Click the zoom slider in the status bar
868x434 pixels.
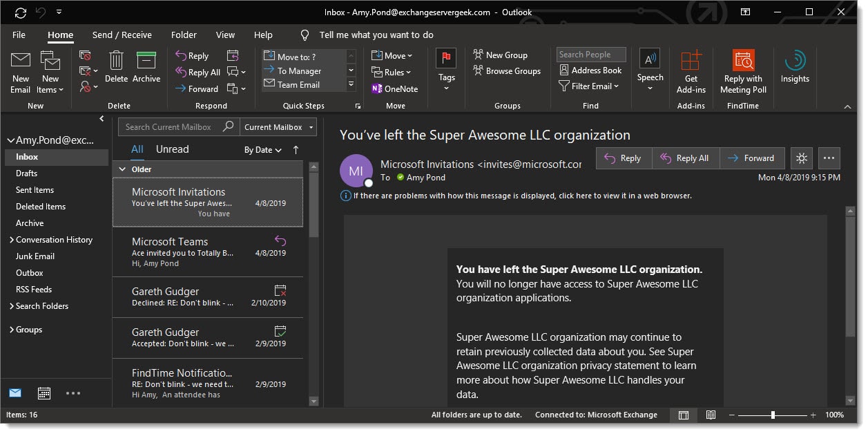click(x=773, y=415)
